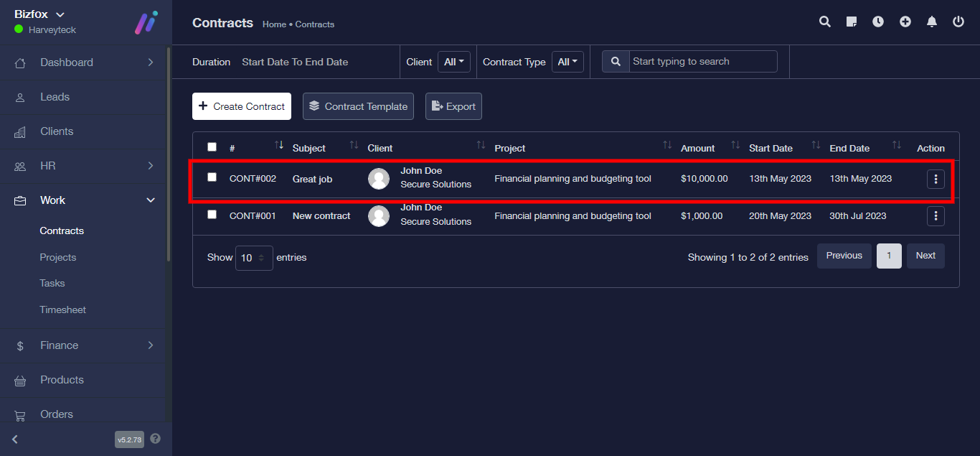Image resolution: width=980 pixels, height=456 pixels.
Task: Open the Client filter dropdown
Action: pyautogui.click(x=453, y=62)
